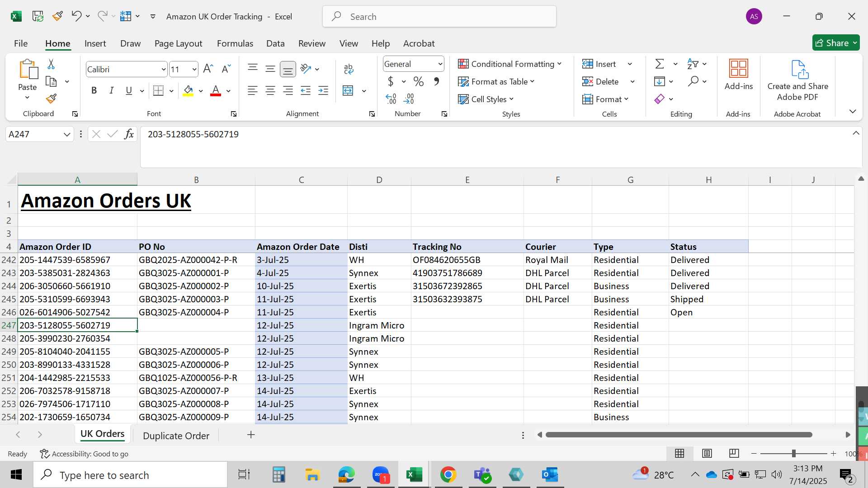Switch to the Acrobat ribbon tab

pyautogui.click(x=419, y=43)
